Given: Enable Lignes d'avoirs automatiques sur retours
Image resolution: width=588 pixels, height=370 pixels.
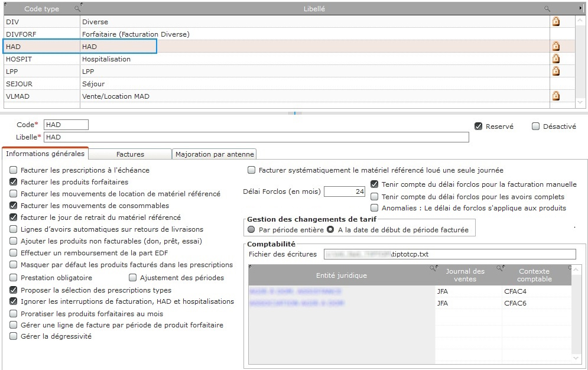Looking at the screenshot, I should [14, 229].
